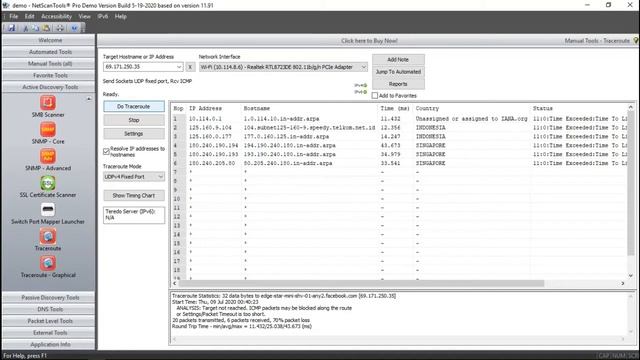Select the Active Discovery Tools section
The image size is (640, 360).
(x=49, y=87)
